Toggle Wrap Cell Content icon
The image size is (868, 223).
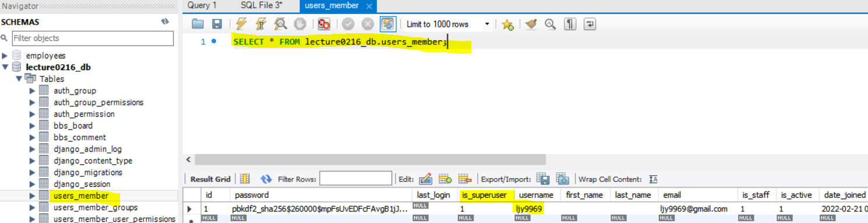pyautogui.click(x=653, y=179)
